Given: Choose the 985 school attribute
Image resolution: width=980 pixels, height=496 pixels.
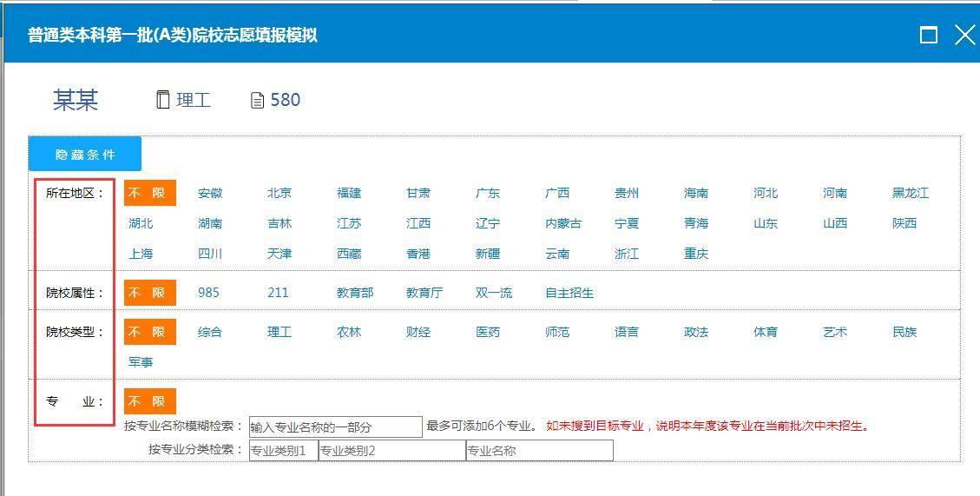Looking at the screenshot, I should tap(208, 293).
